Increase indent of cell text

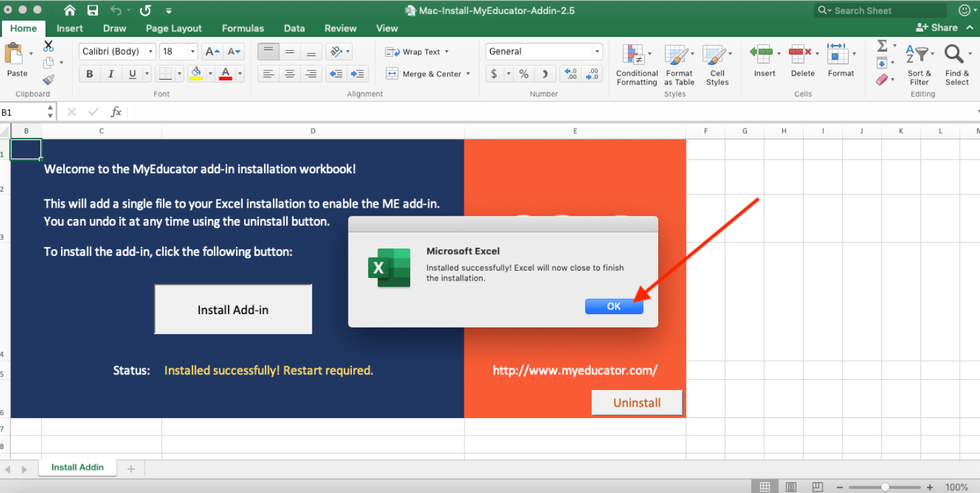coord(359,74)
